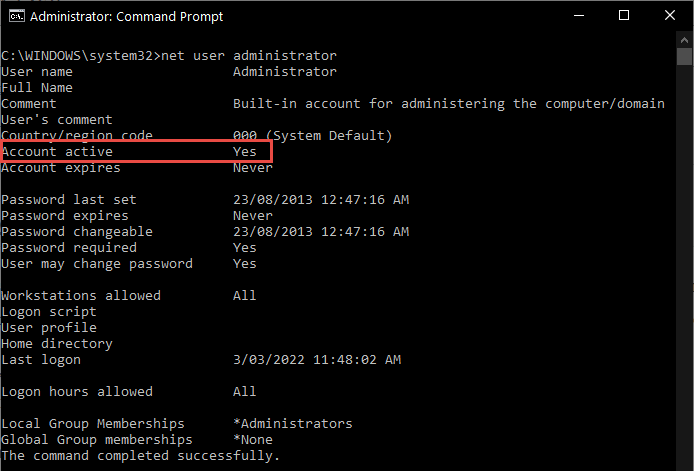Click the "Administrator: Command Prompt" title text
This screenshot has width=694, height=471.
(x=126, y=17)
